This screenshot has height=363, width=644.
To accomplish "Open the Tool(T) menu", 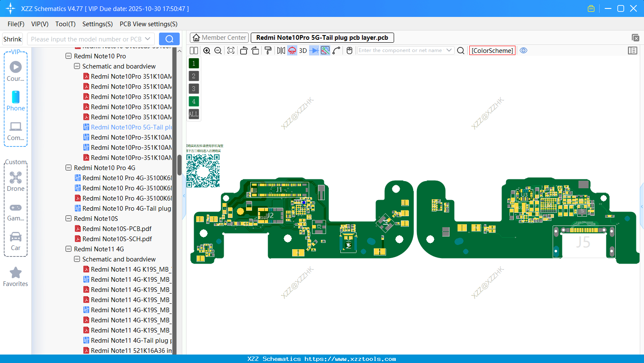I will pyautogui.click(x=65, y=24).
